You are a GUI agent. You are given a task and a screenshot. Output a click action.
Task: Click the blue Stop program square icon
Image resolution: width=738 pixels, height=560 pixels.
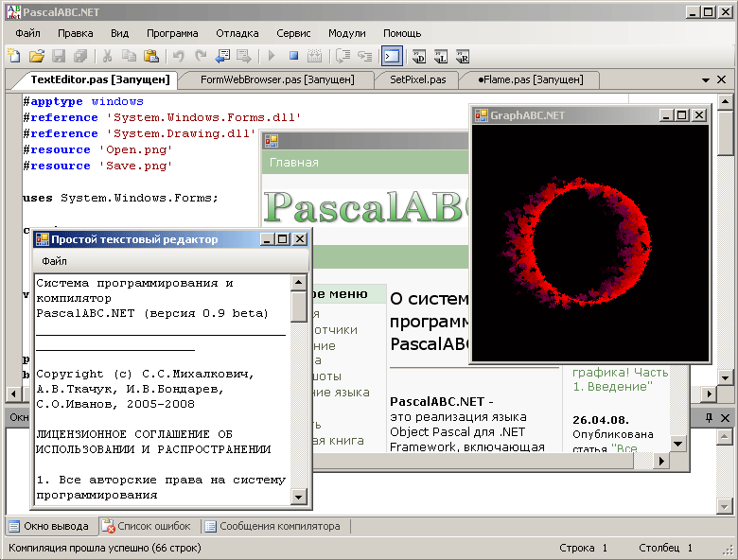click(293, 56)
